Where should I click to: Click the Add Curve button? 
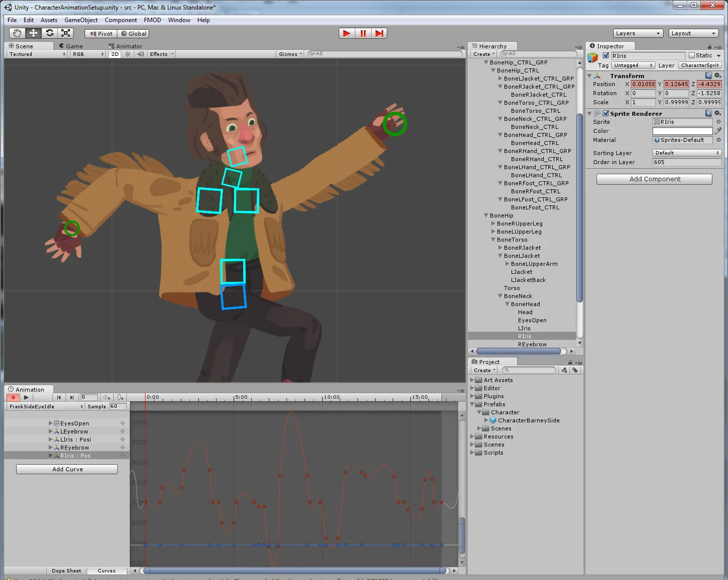click(x=67, y=469)
